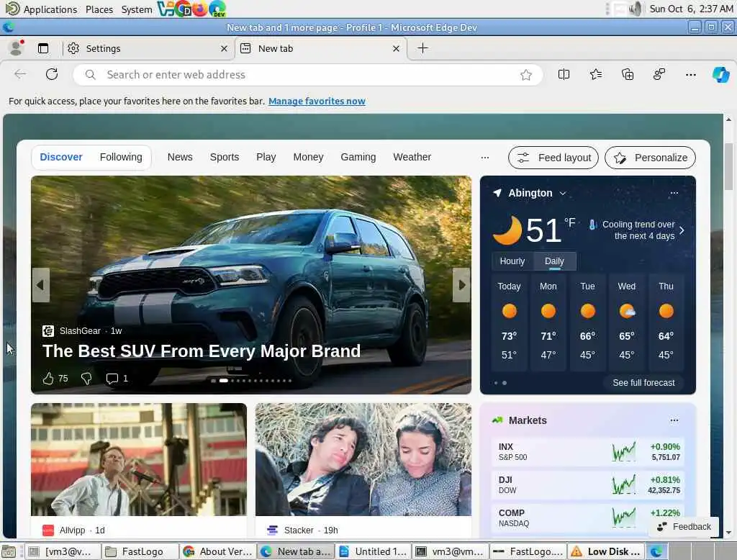Screen dimensions: 737x560
Task: Switch to the Following feed tab
Action: pos(121,157)
